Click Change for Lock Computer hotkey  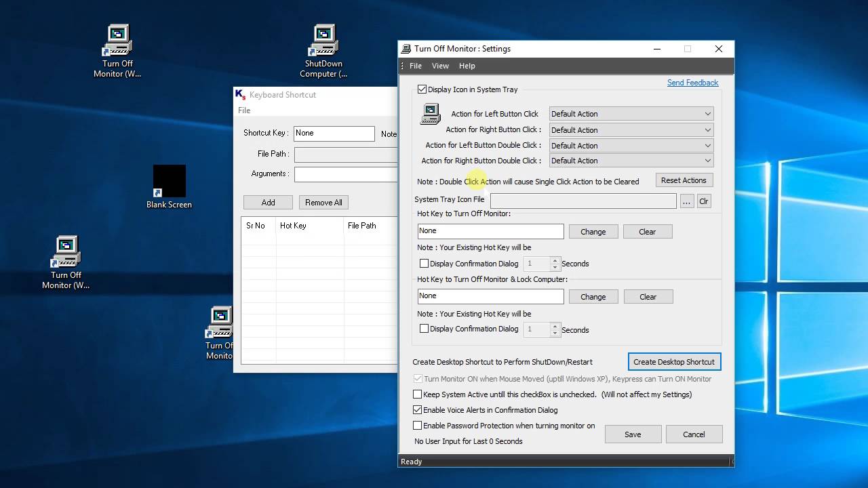pyautogui.click(x=593, y=297)
